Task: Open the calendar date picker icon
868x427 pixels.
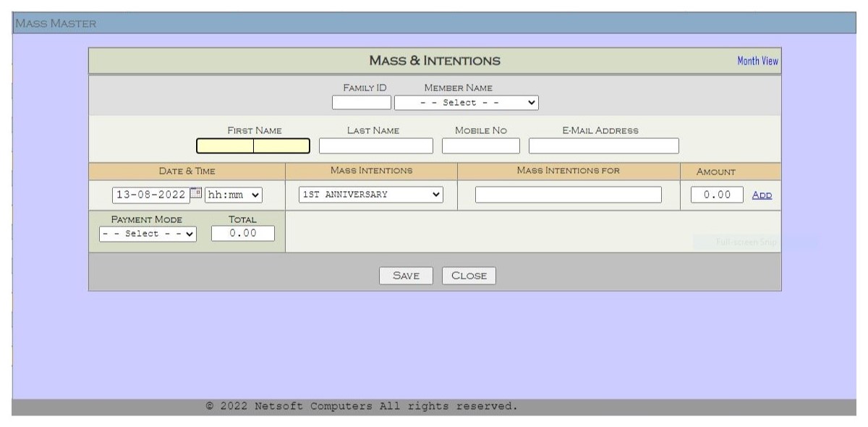Action: [196, 193]
